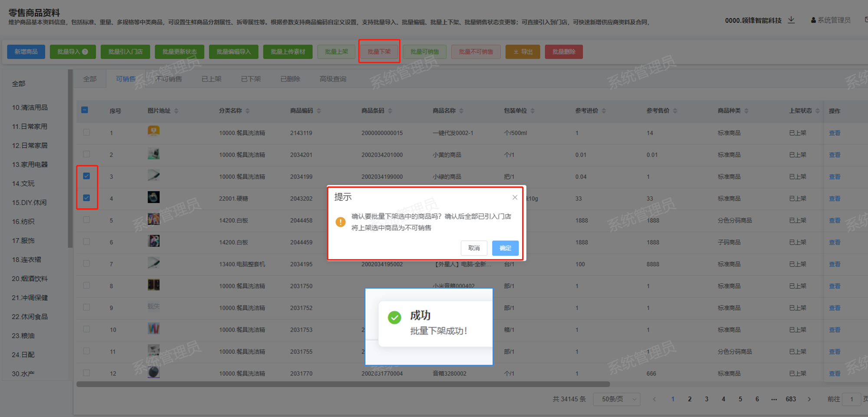Expand the pagination ellipsis for more pages
The width and height of the screenshot is (868, 417).
click(774, 399)
